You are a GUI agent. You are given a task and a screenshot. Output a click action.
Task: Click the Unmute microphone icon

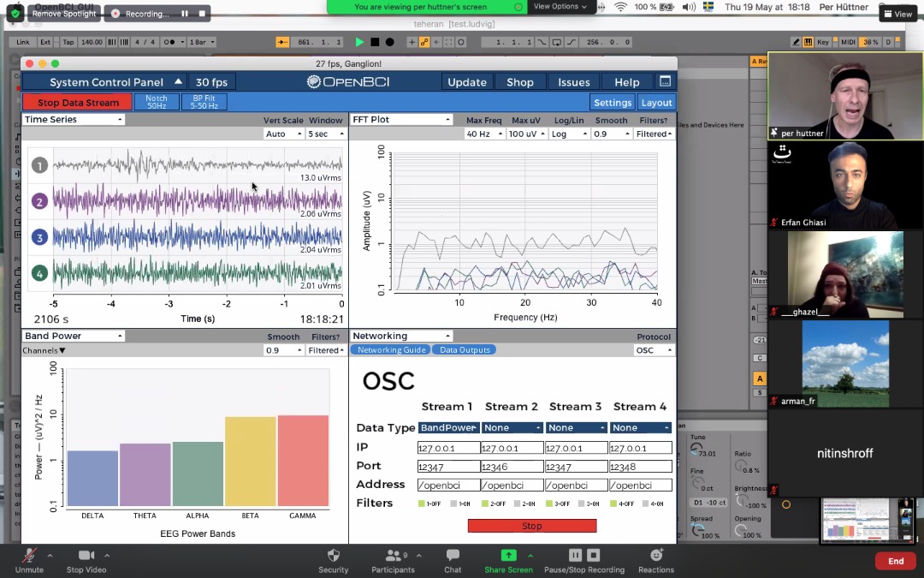point(29,555)
